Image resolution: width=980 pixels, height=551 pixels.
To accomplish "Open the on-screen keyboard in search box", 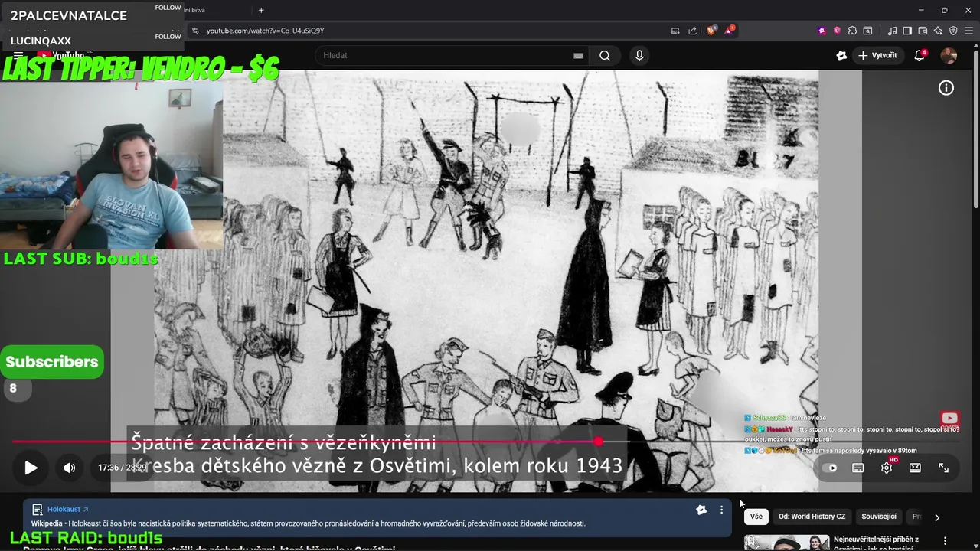I will 578,55.
